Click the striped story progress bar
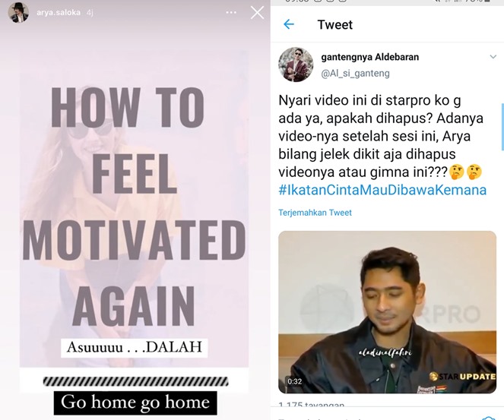The height and width of the screenshot is (420, 504). pyautogui.click(x=135, y=381)
